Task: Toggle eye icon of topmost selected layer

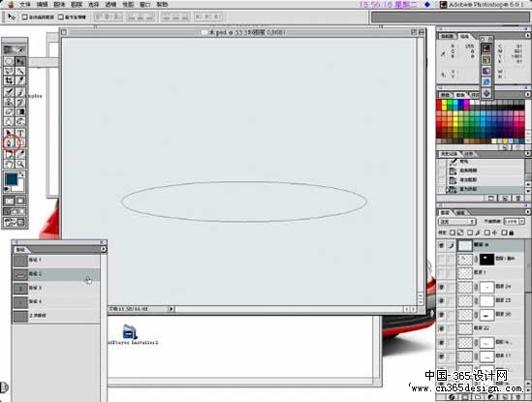Action: (x=441, y=245)
